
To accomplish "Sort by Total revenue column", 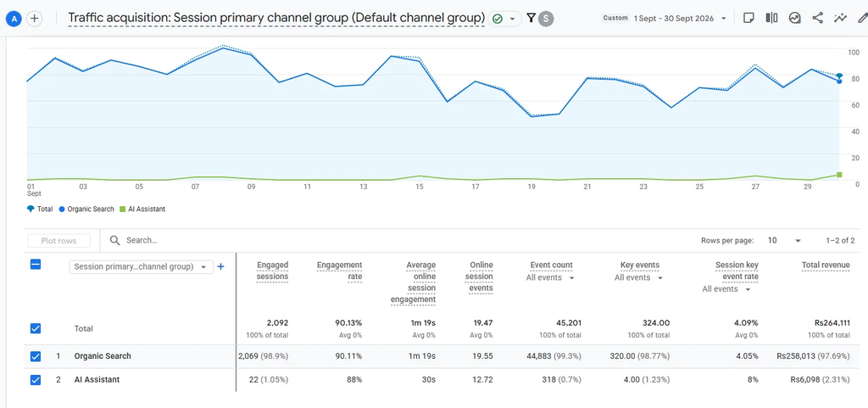I will 826,265.
